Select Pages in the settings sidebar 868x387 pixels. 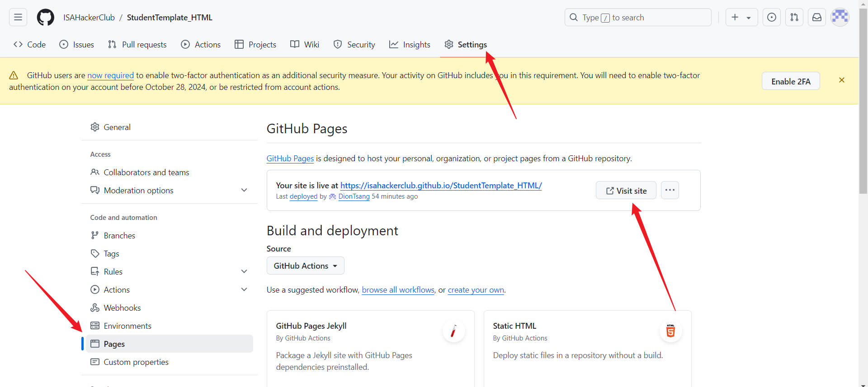(x=170, y=344)
